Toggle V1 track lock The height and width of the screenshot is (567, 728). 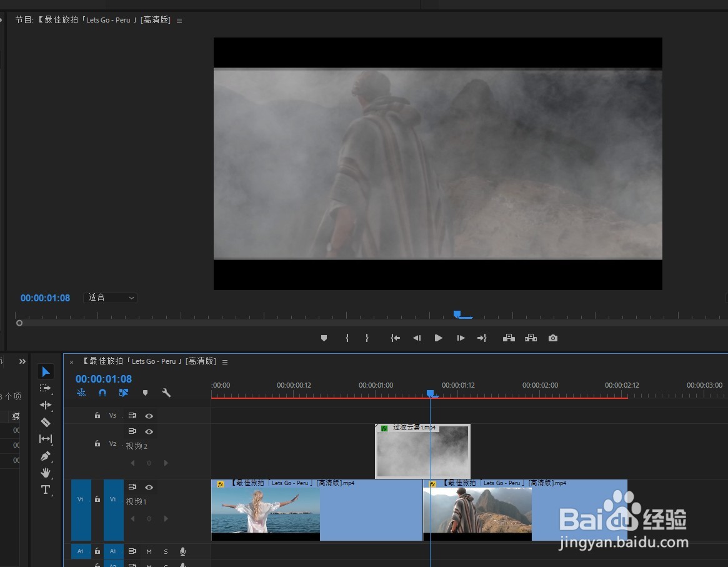[x=97, y=499]
